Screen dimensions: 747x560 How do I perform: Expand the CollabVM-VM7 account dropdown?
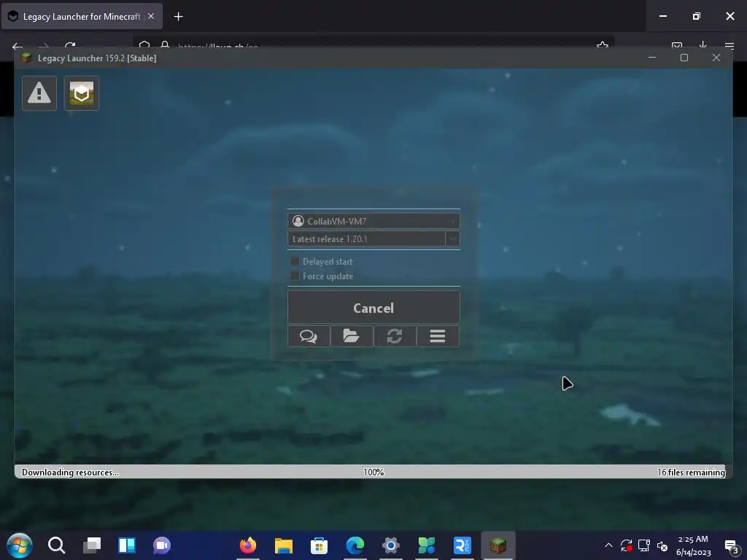[x=373, y=221]
